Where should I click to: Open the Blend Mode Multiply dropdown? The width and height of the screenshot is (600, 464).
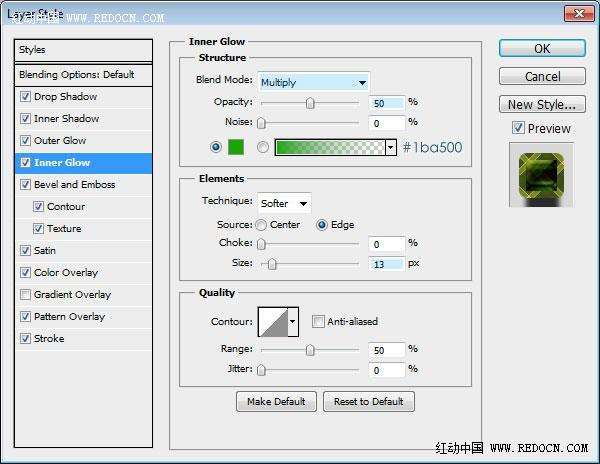coord(313,82)
